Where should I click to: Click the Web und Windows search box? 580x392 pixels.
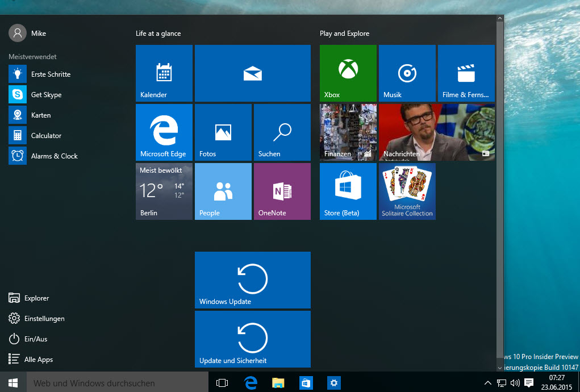click(117, 383)
